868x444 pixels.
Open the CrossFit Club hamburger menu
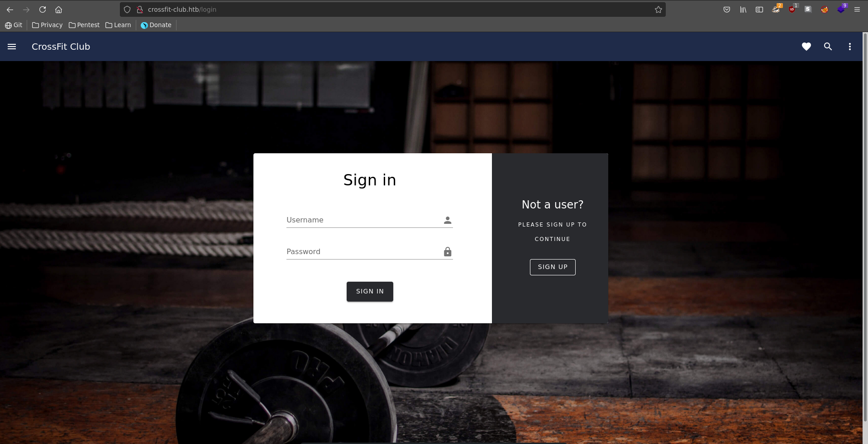[12, 47]
